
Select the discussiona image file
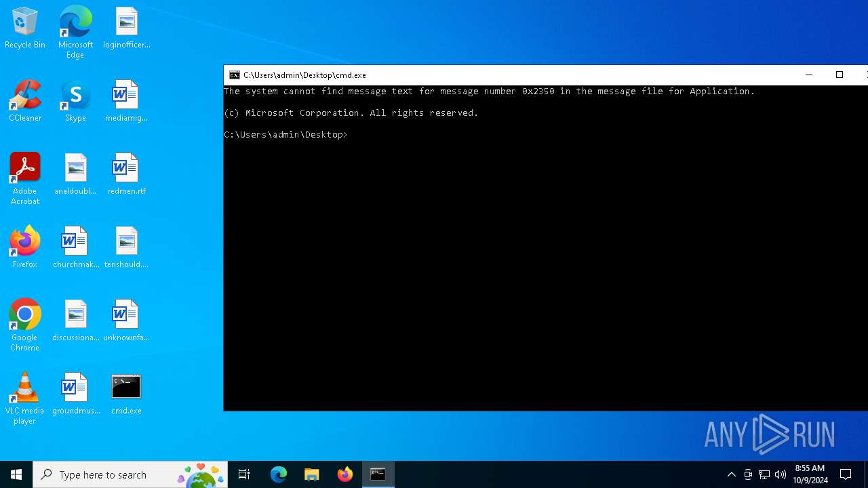pyautogui.click(x=75, y=321)
